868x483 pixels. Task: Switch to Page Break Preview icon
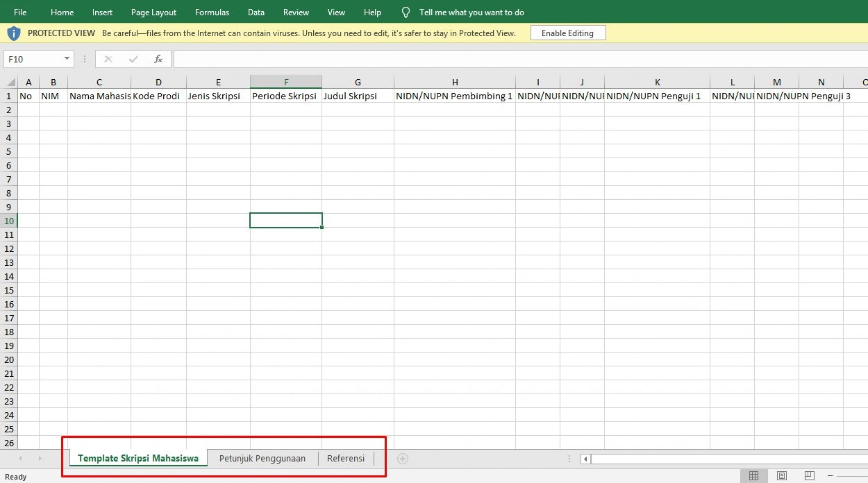click(809, 475)
